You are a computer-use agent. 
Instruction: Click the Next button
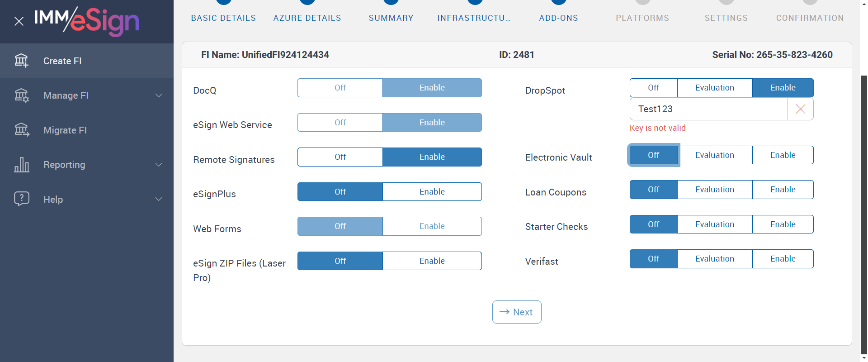517,312
